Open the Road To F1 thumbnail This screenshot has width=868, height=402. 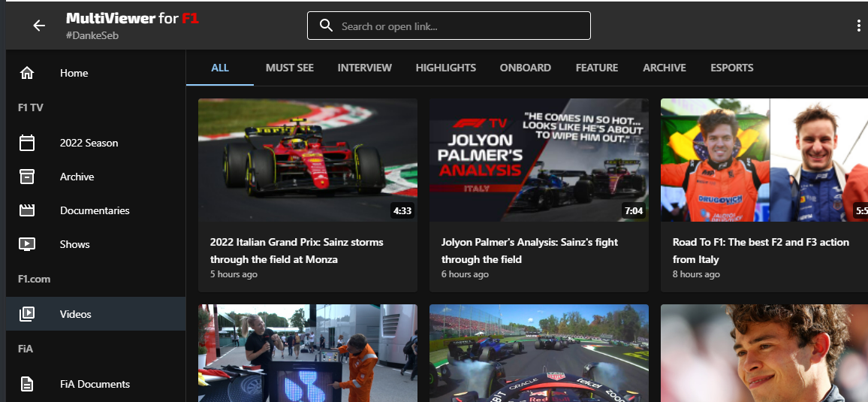click(764, 160)
